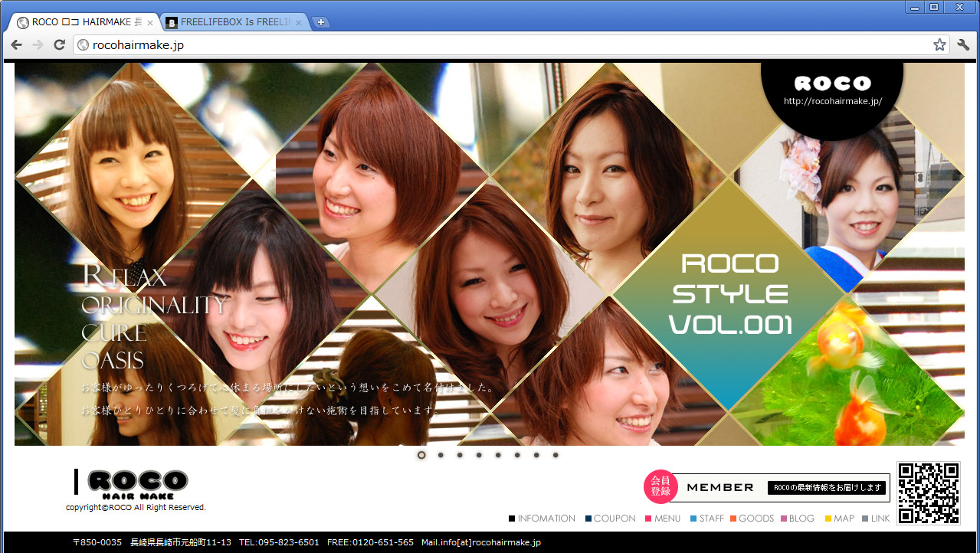The width and height of the screenshot is (980, 553).
Task: Select the ROCO HAIRMAKE tab
Action: [83, 22]
